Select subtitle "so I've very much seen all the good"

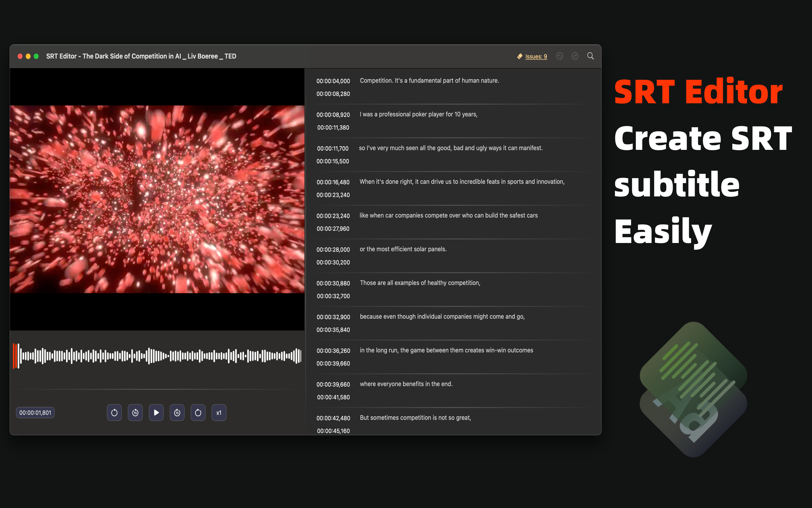pyautogui.click(x=451, y=148)
